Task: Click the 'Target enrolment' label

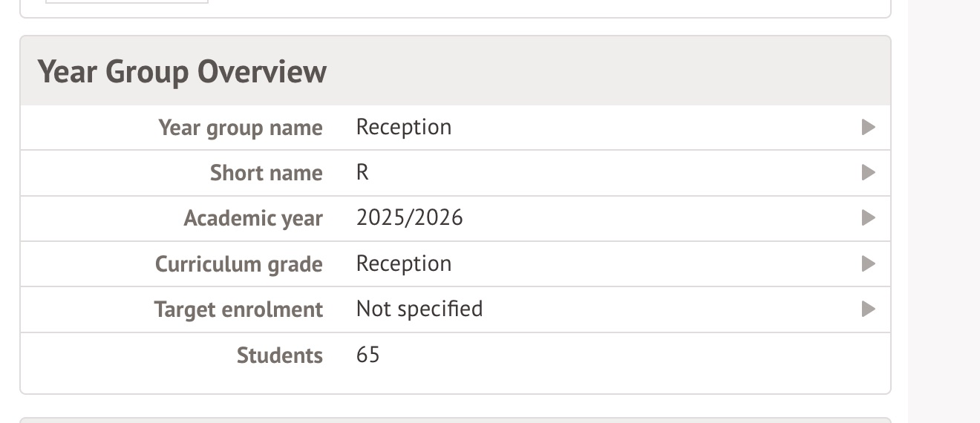Action: [238, 309]
